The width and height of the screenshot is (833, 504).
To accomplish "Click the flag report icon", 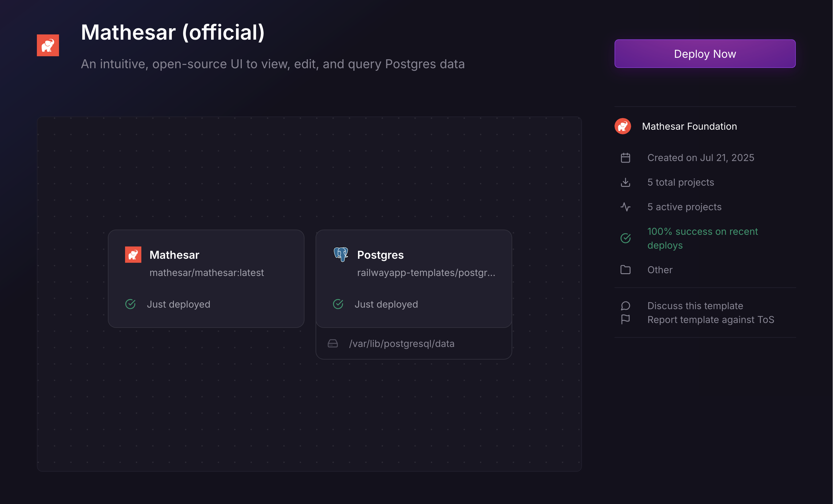I will coord(625,320).
